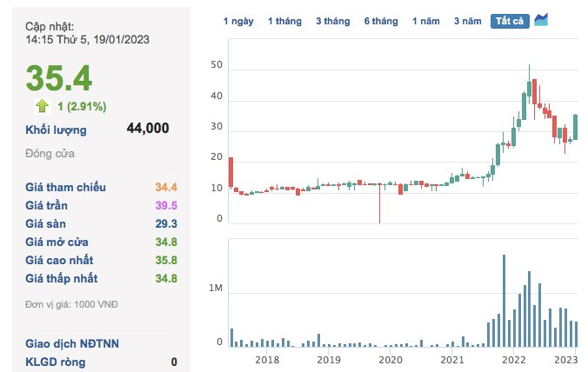
Task: Select the highlighted "Tất cả" range button
Action: point(511,20)
